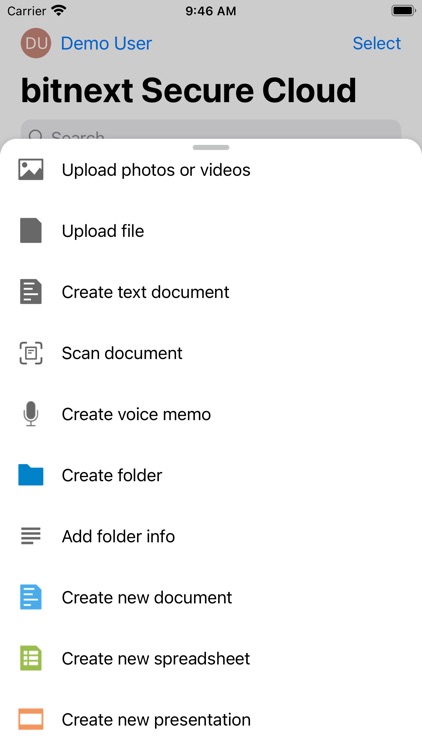Tap the 9:46 AM clock
This screenshot has height=750, width=422.
click(x=211, y=11)
